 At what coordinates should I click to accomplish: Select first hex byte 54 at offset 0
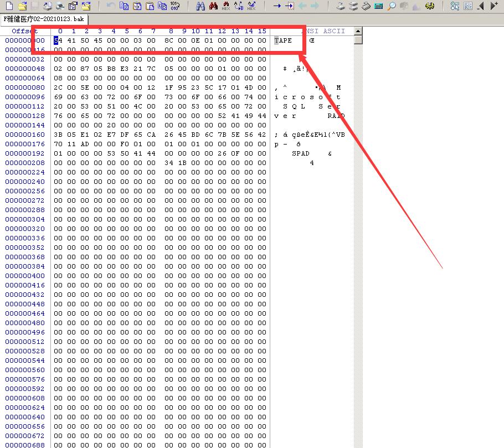click(x=56, y=40)
